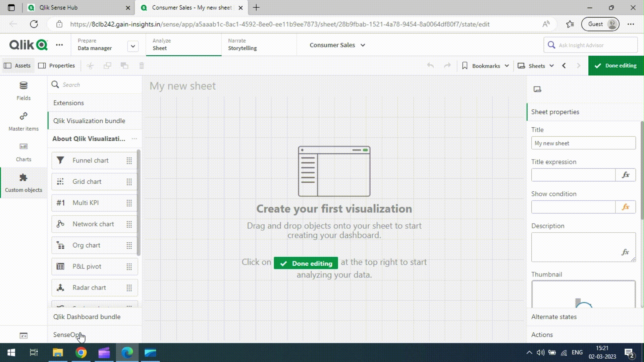
Task: Select the Radar chart entry
Action: point(94,288)
